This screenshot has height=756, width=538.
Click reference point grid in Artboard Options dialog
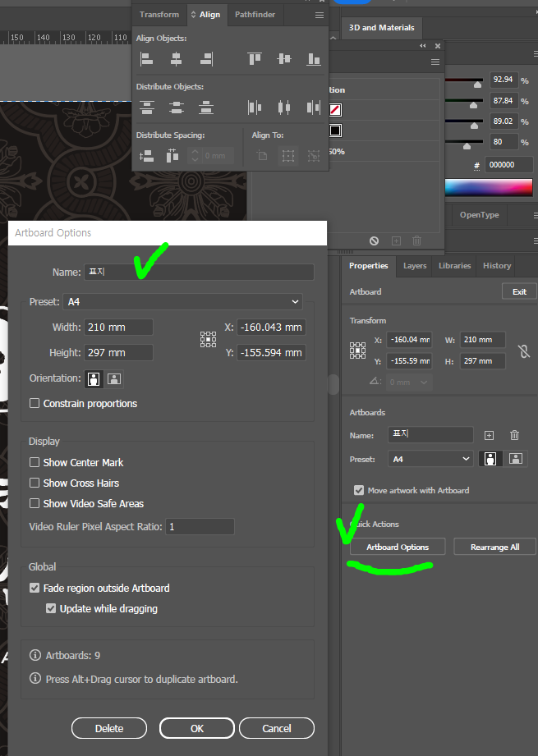[x=208, y=340]
